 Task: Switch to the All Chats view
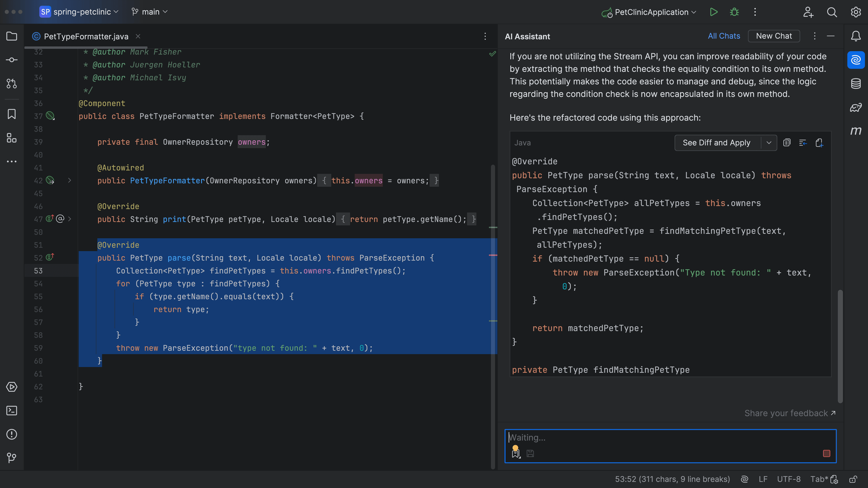point(724,36)
